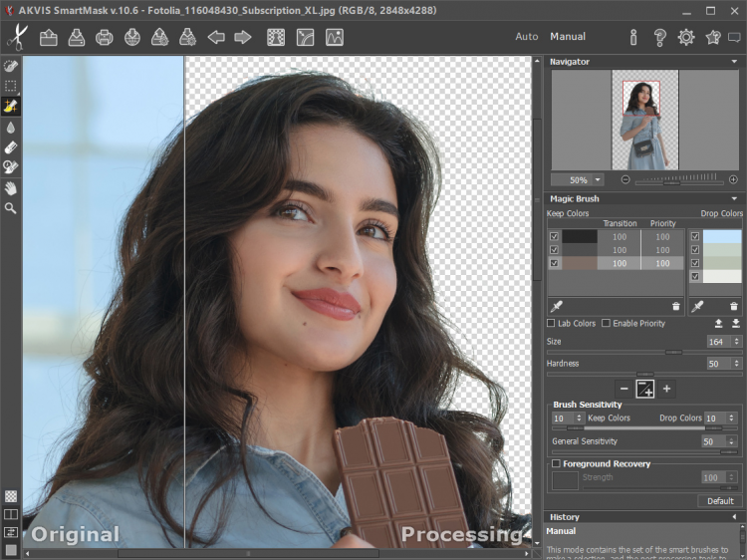This screenshot has width=747, height=560.
Task: Select the Hand tool
Action: pos(11,187)
